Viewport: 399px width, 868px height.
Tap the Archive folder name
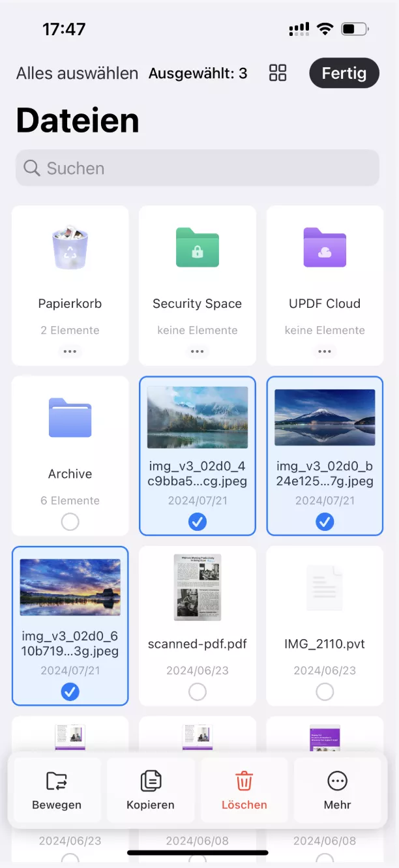pyautogui.click(x=70, y=474)
